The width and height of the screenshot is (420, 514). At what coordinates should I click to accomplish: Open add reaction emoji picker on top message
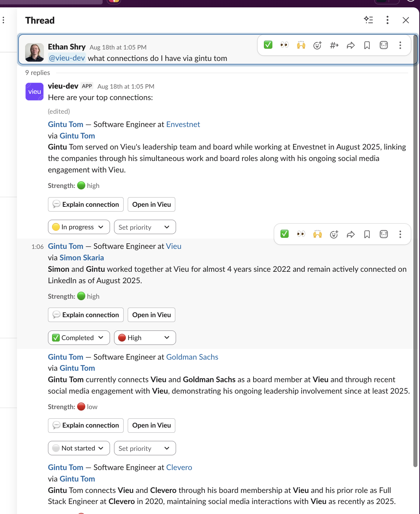[x=317, y=45]
